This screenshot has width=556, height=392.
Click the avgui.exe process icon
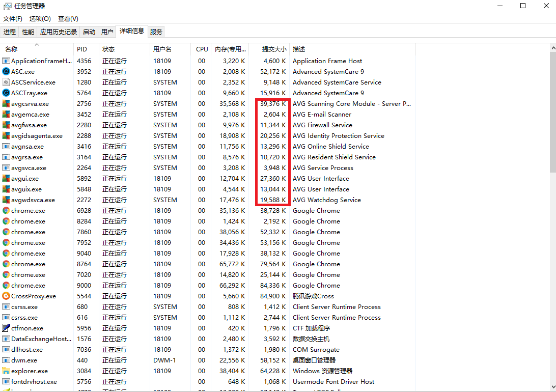pyautogui.click(x=6, y=179)
